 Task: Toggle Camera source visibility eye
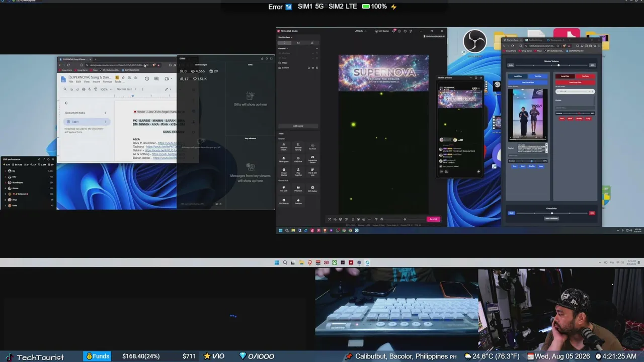(x=313, y=68)
